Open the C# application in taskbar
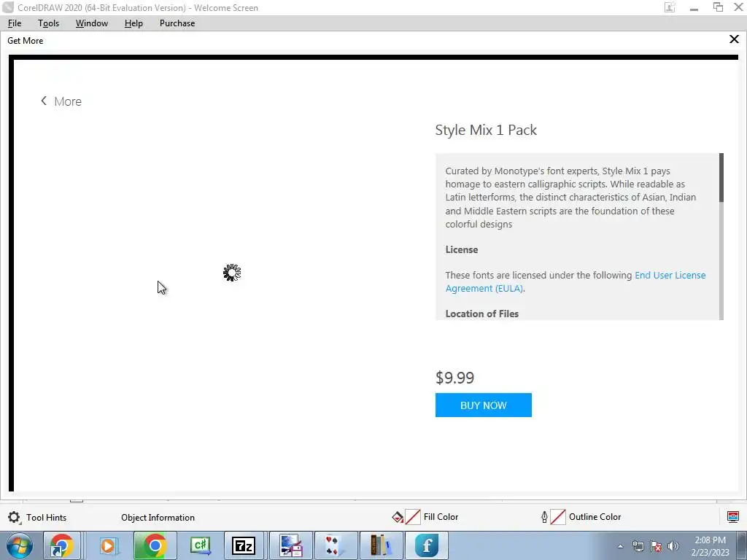 click(200, 545)
